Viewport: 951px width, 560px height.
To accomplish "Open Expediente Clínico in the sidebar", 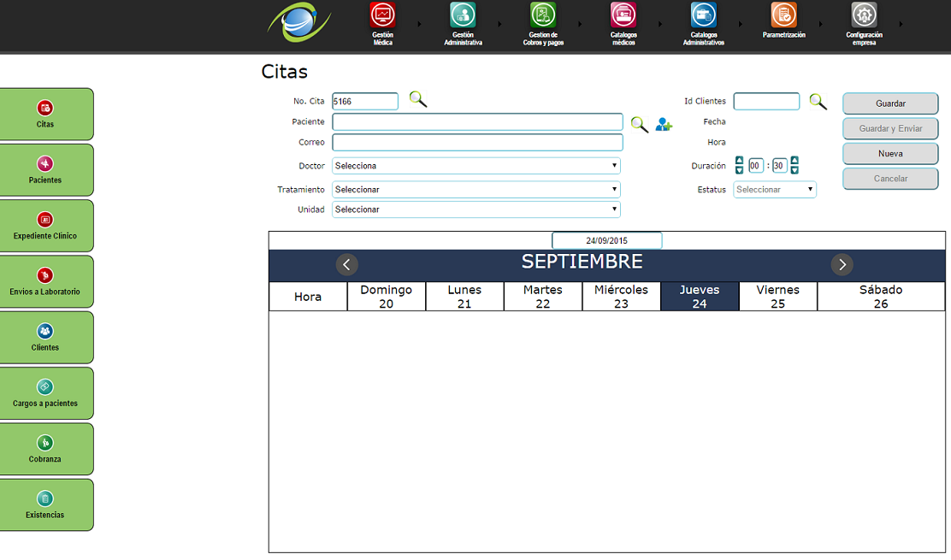I will click(46, 226).
